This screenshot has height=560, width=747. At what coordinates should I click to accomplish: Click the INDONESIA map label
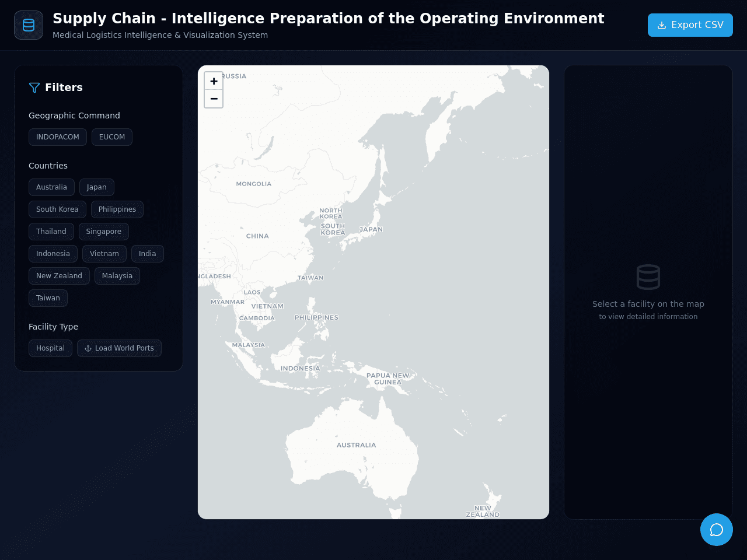301,369
